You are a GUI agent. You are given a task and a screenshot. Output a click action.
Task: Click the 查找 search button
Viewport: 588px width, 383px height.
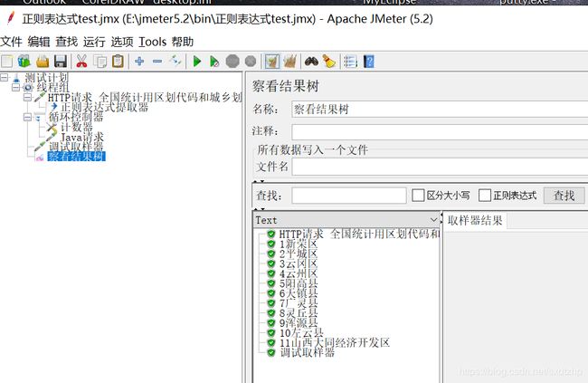click(564, 196)
